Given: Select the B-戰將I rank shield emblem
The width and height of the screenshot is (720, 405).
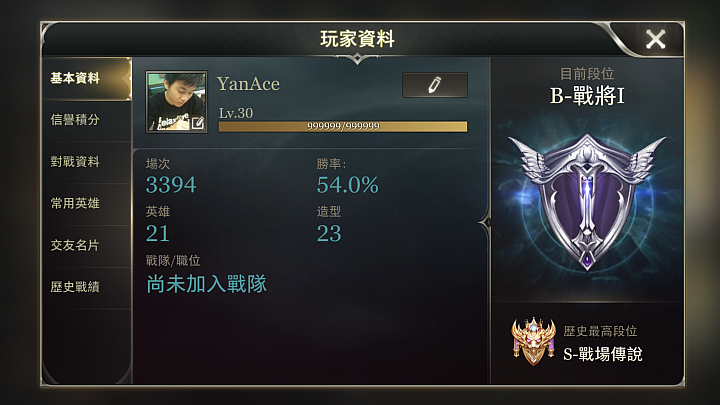Looking at the screenshot, I should pos(587,202).
